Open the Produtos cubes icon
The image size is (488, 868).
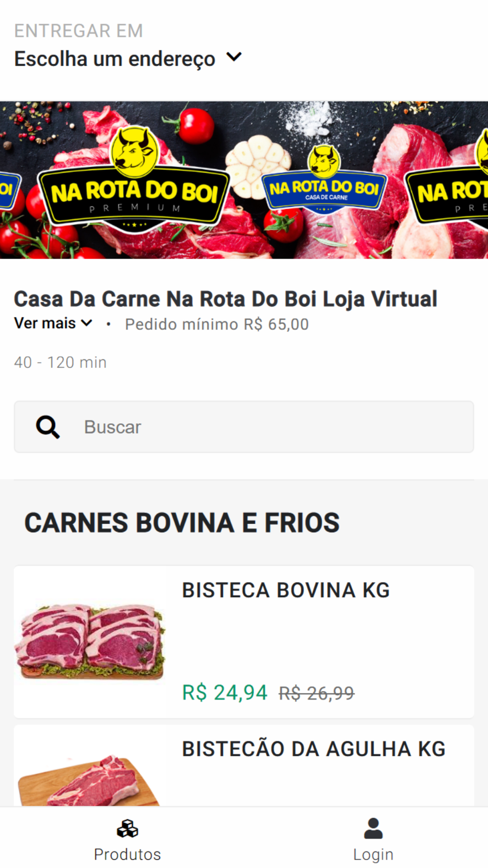coord(127,828)
